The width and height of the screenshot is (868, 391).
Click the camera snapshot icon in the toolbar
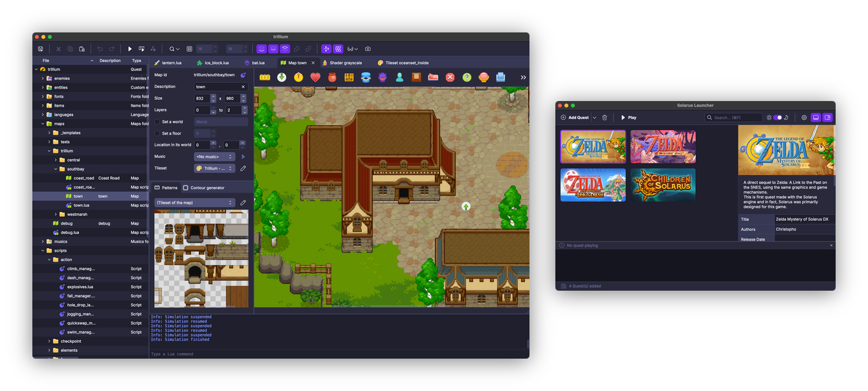(368, 49)
